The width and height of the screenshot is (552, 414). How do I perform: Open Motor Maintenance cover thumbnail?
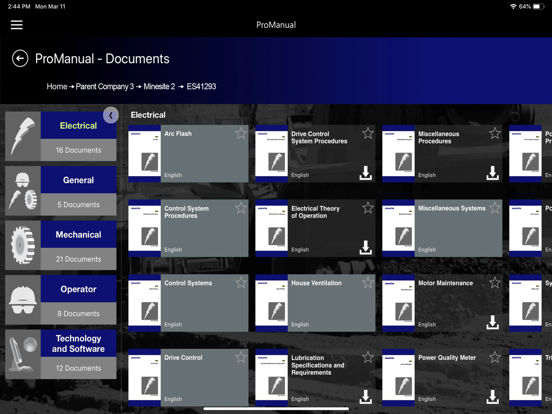[398, 303]
